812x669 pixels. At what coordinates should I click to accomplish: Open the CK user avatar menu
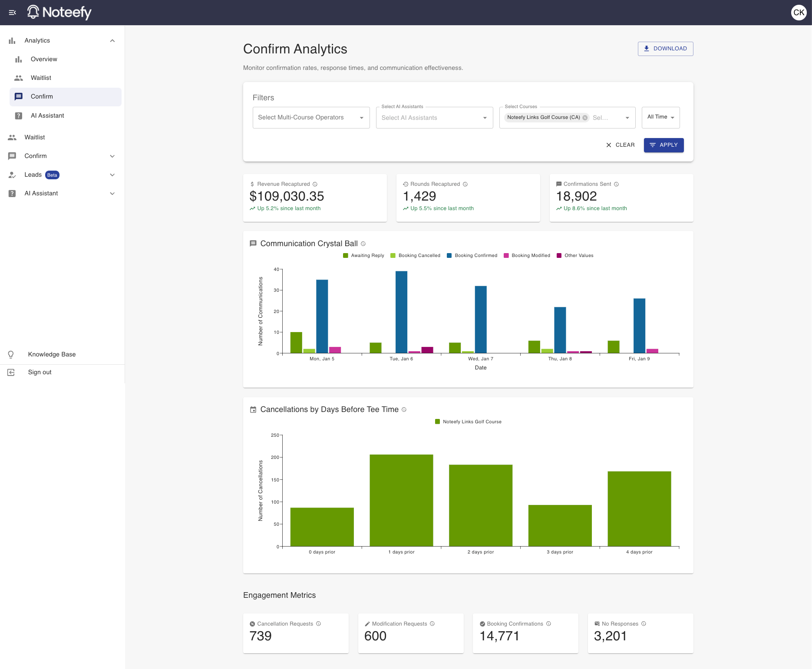798,13
